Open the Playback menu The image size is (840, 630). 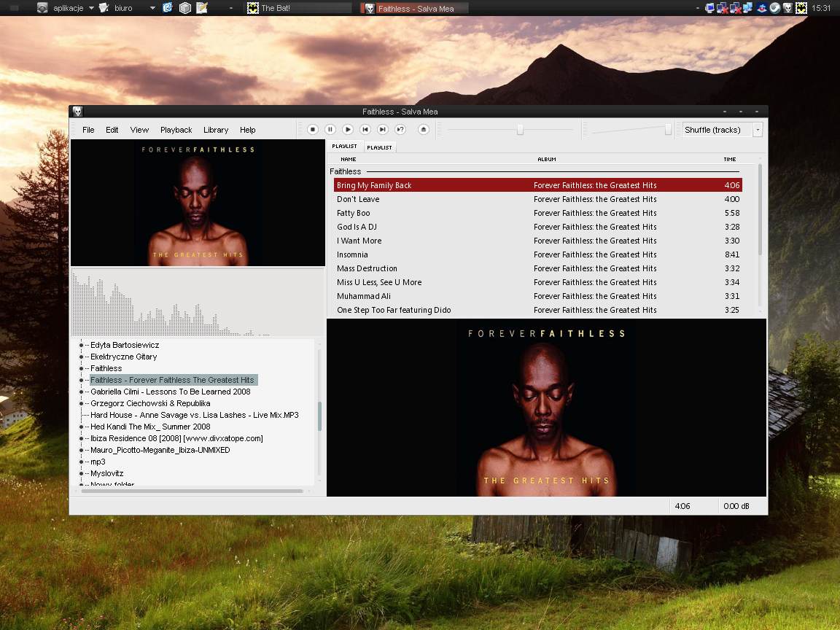click(176, 130)
